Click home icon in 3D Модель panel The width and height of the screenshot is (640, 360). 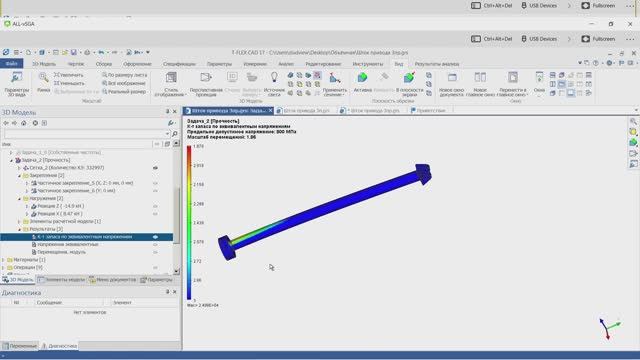[x=24, y=123]
